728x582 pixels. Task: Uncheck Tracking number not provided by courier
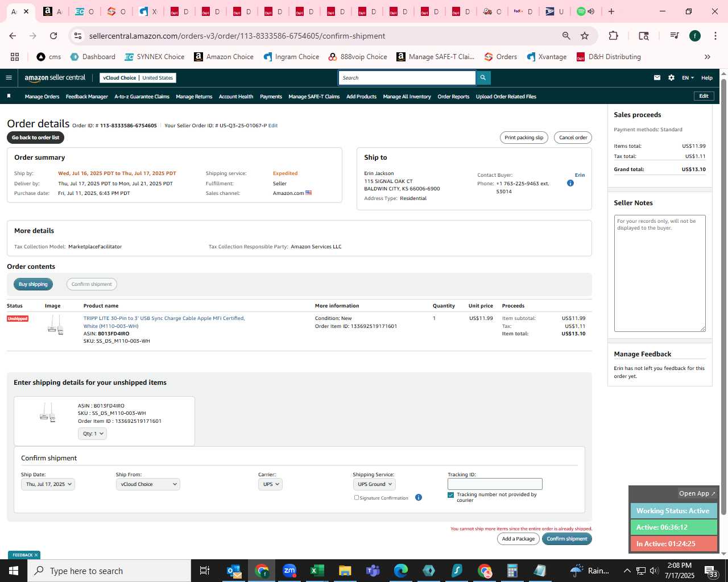coord(451,495)
